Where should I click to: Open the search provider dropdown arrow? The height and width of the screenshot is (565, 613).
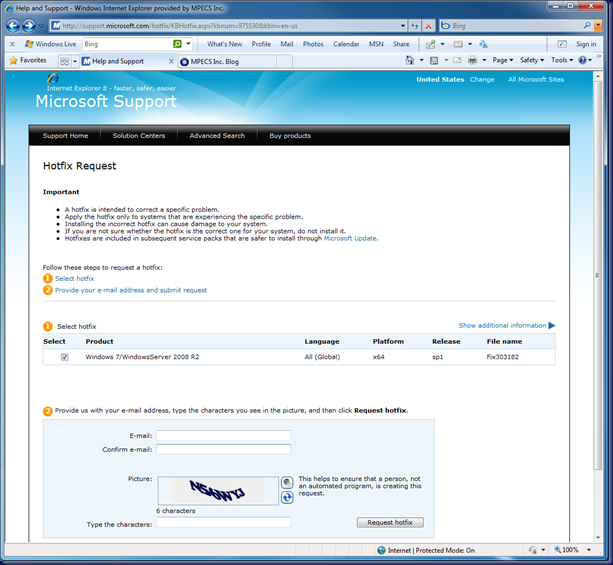pos(598,26)
